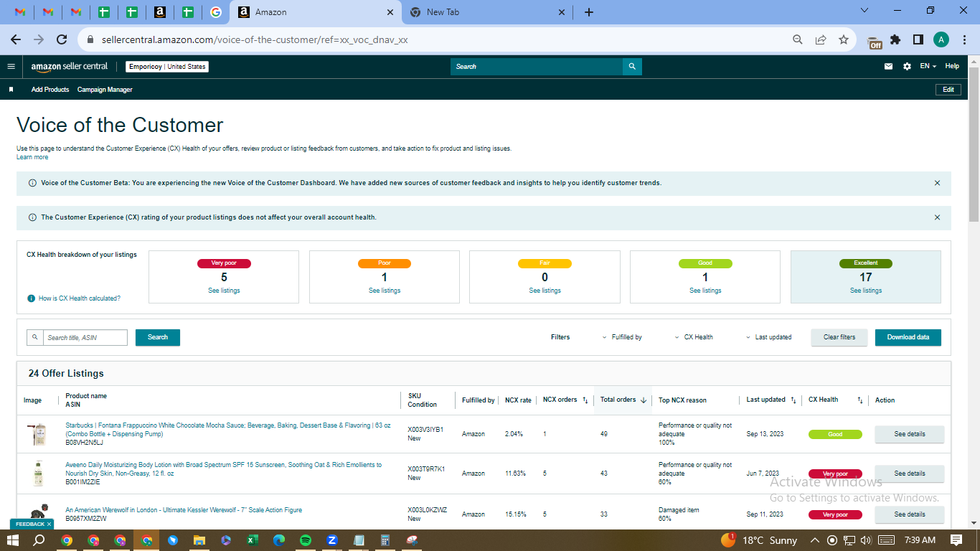Open the Seller Central hamburger menu
Screen dimensions: 980x551
coord(11,67)
